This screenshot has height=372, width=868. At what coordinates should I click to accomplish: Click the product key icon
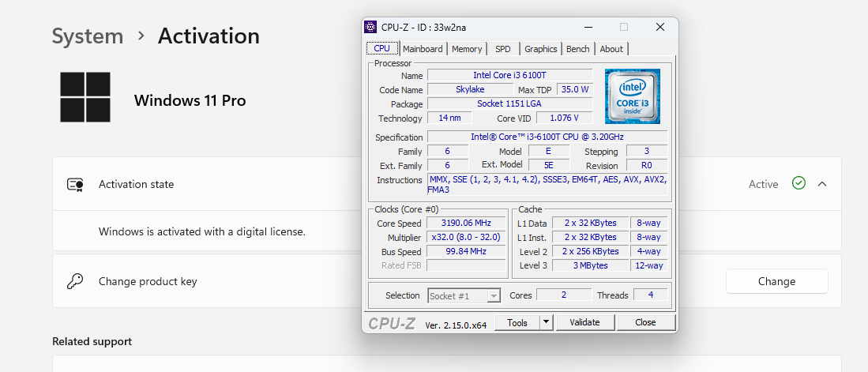[x=75, y=281]
